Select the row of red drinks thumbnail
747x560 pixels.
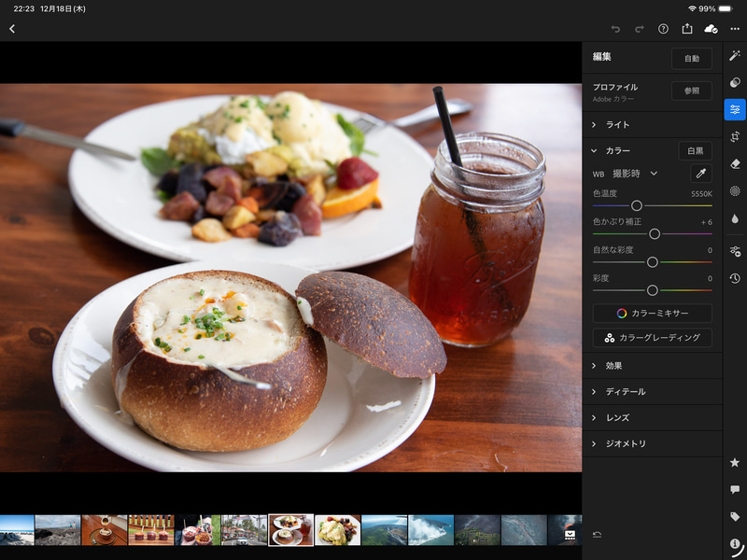(151, 530)
